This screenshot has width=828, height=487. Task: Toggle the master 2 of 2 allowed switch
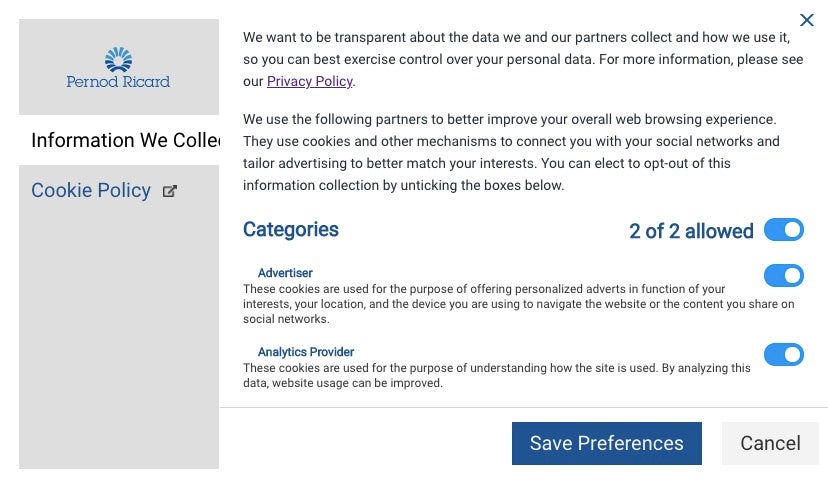point(784,230)
